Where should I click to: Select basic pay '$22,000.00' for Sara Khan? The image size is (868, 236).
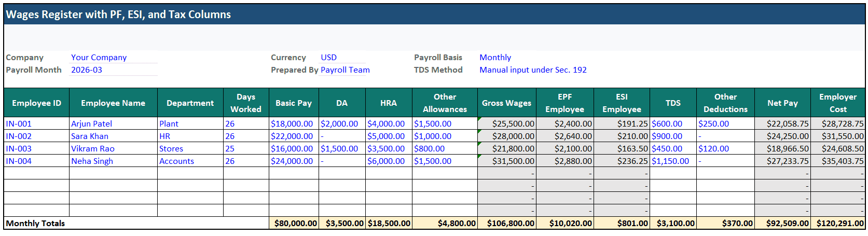(x=294, y=136)
